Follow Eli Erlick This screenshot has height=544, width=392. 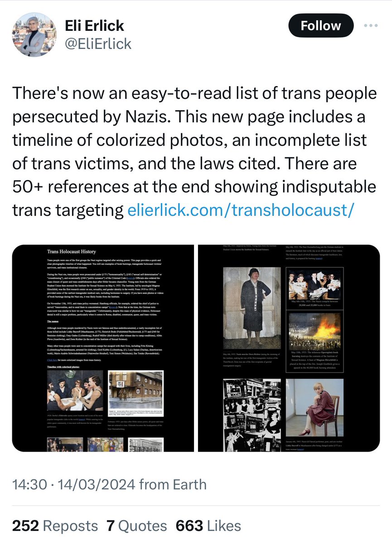321,25
